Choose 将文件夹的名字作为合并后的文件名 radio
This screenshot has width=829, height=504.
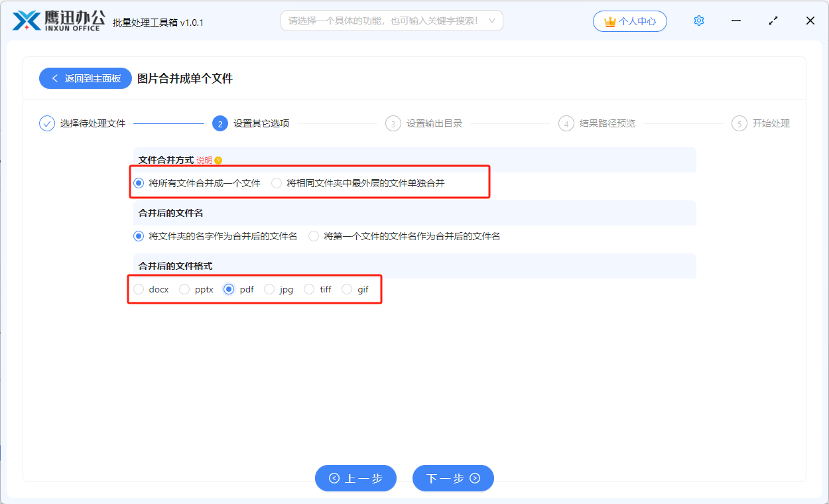tap(216, 236)
